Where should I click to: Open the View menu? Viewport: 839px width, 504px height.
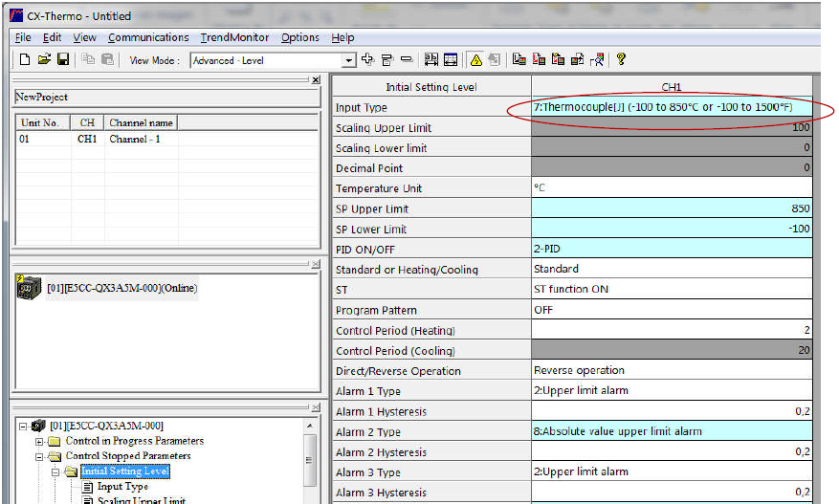[84, 37]
